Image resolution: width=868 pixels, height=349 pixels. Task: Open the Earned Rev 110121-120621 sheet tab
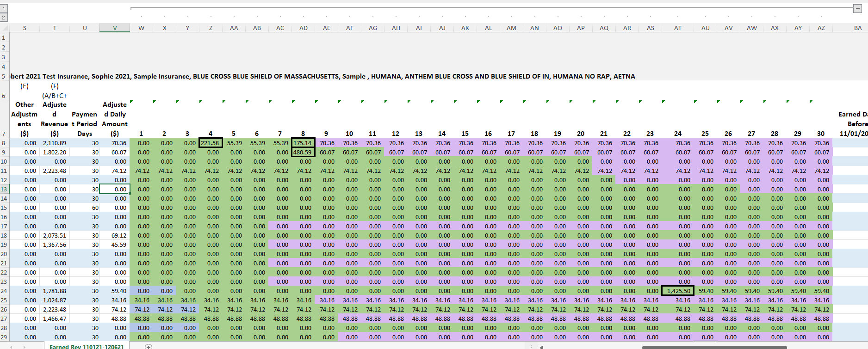tap(87, 346)
